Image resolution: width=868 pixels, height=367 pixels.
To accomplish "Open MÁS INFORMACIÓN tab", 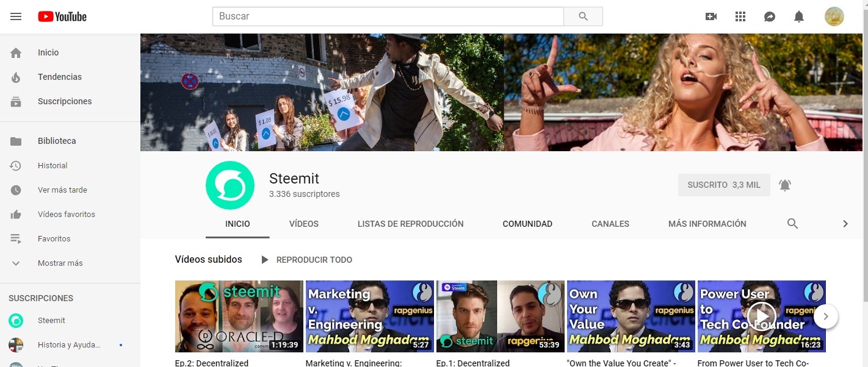I will point(707,224).
